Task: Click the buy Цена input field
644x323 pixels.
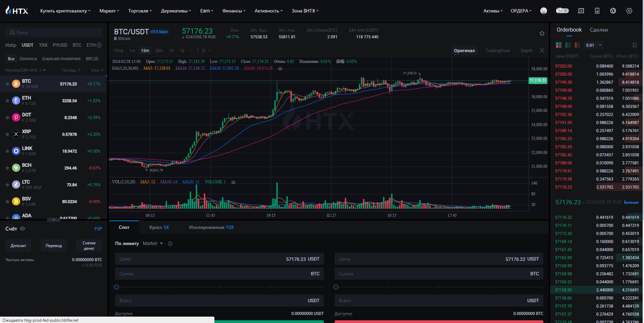Action: pos(219,259)
